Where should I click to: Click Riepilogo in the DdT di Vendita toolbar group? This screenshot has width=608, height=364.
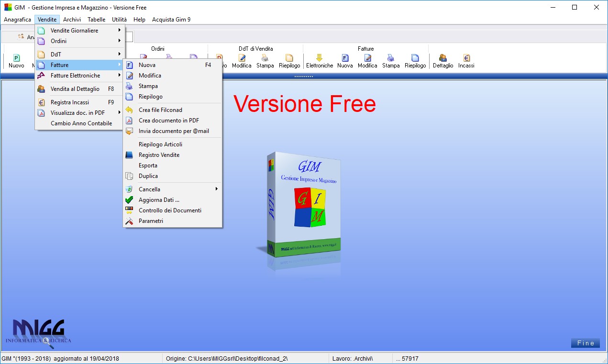click(289, 61)
